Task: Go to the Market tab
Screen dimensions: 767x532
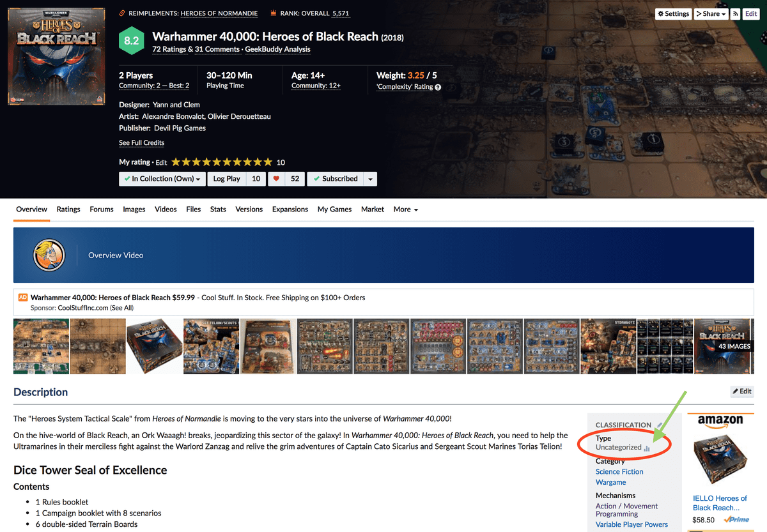Action: pos(373,209)
